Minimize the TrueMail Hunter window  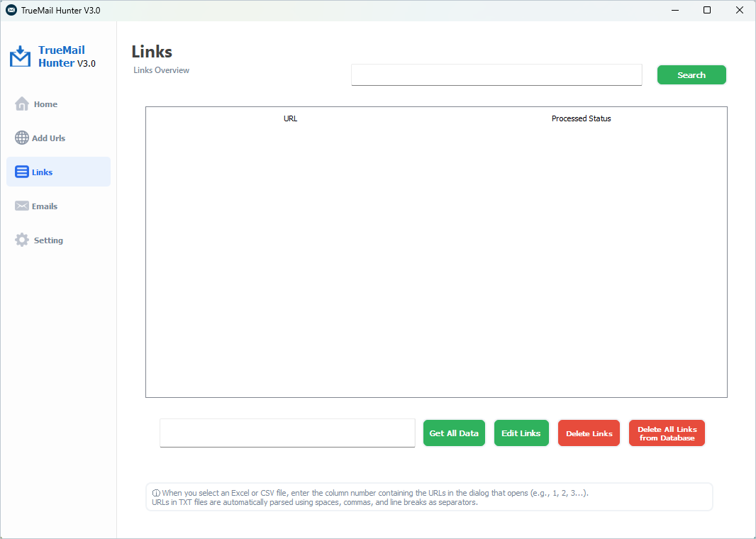[x=675, y=10]
